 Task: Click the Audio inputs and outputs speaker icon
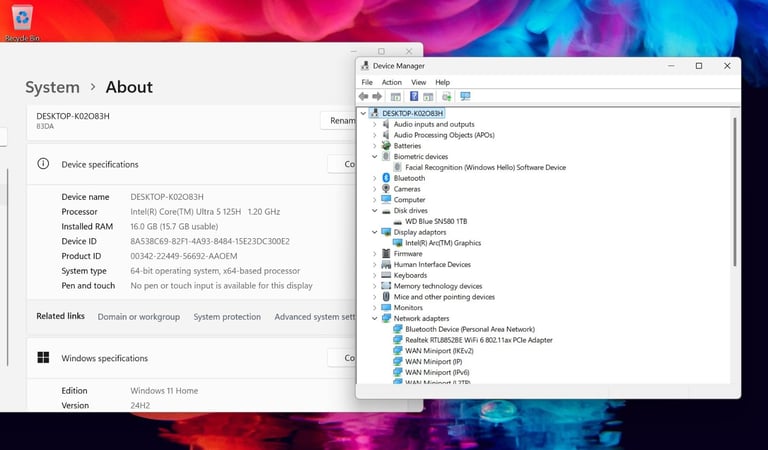tap(386, 124)
